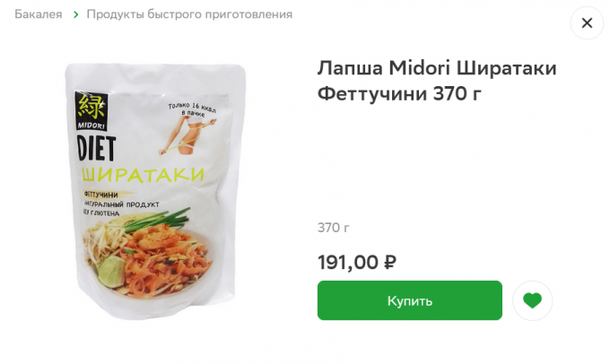Click the Midori kanji logo on package
Image resolution: width=610 pixels, height=364 pixels.
pos(91,111)
